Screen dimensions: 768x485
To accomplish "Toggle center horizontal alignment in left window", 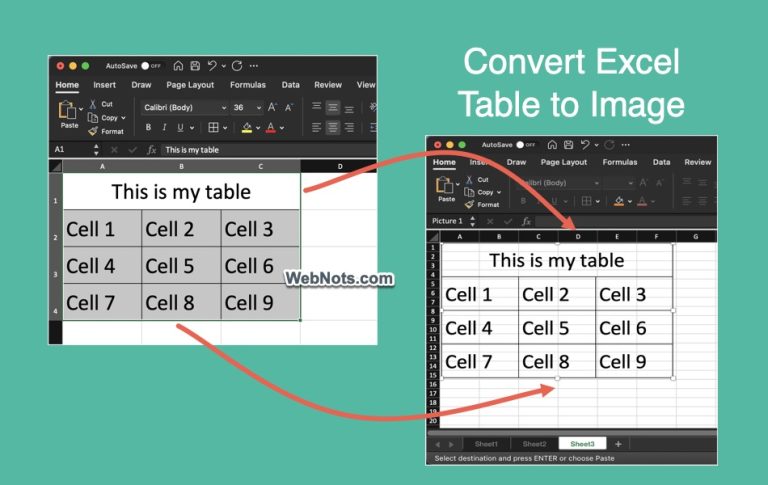I will click(333, 128).
